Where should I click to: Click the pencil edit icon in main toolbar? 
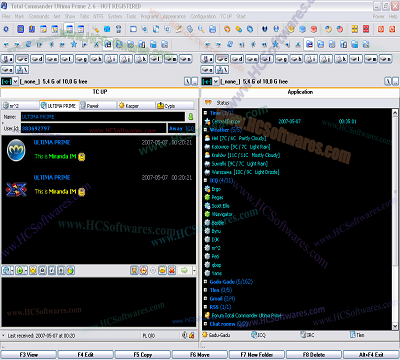tap(179, 29)
